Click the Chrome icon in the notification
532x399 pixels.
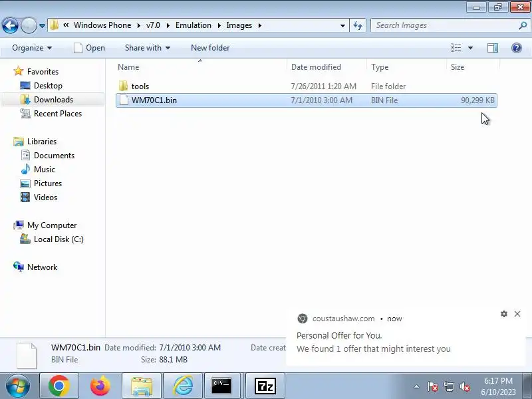click(303, 319)
